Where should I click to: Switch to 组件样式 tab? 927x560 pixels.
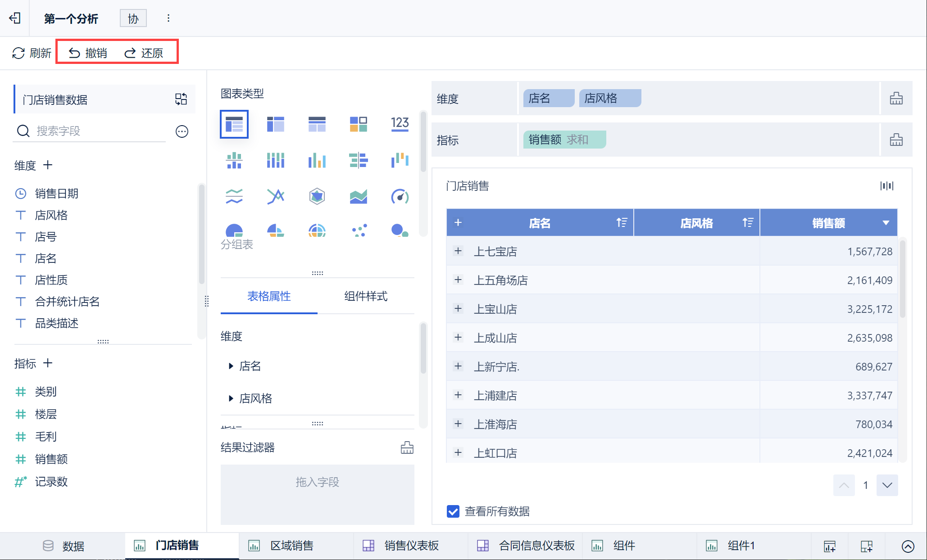(x=365, y=296)
